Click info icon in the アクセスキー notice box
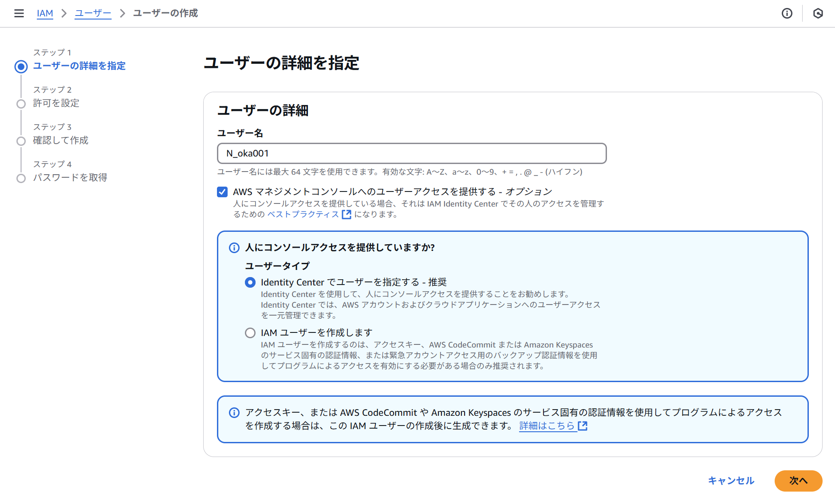The image size is (835, 504). pyautogui.click(x=234, y=413)
